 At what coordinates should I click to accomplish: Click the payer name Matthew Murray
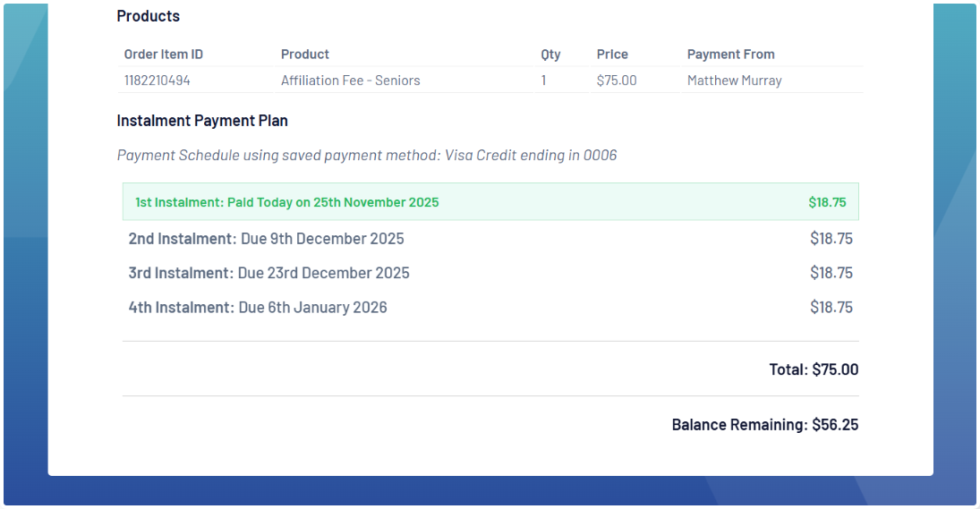(734, 81)
